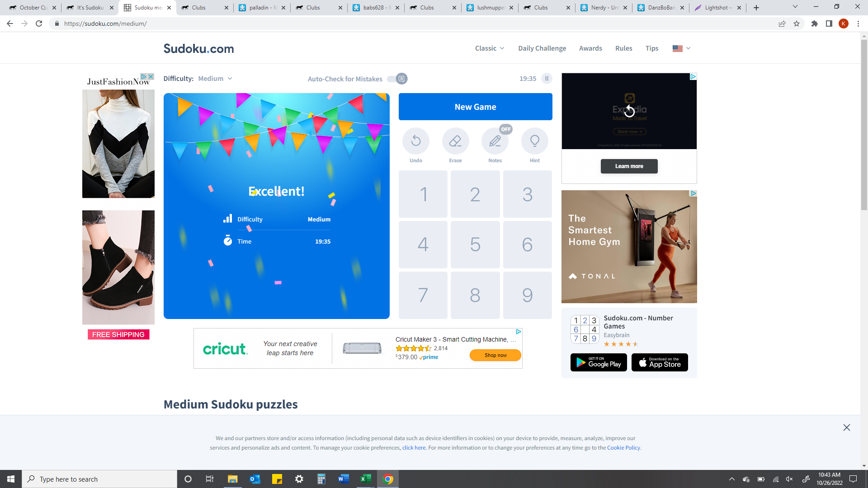The height and width of the screenshot is (488, 868).
Task: Select number 5 from numpad
Action: click(475, 244)
